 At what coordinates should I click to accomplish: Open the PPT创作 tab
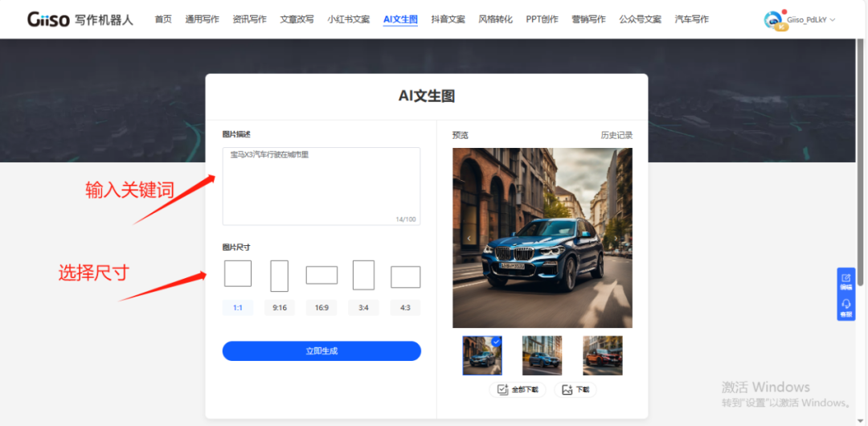coord(542,19)
